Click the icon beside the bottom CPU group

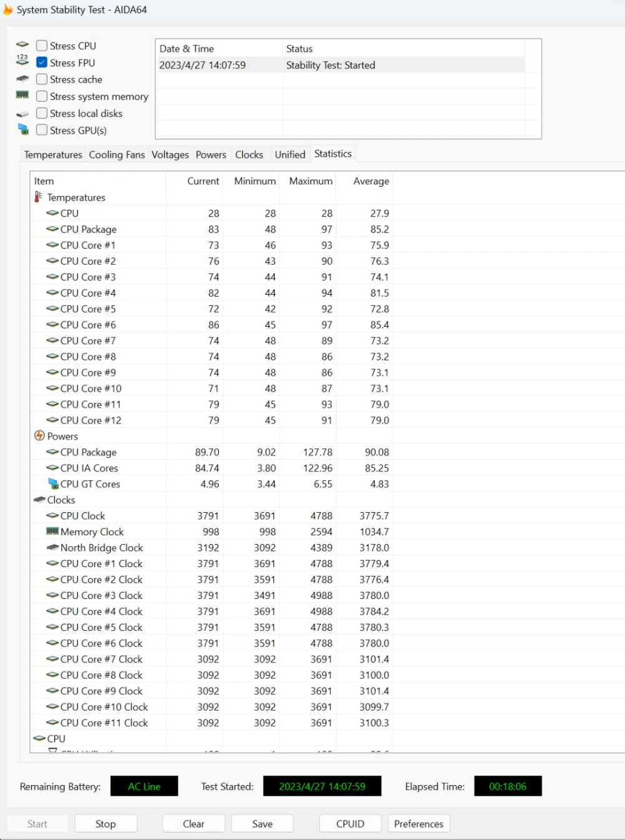click(39, 738)
